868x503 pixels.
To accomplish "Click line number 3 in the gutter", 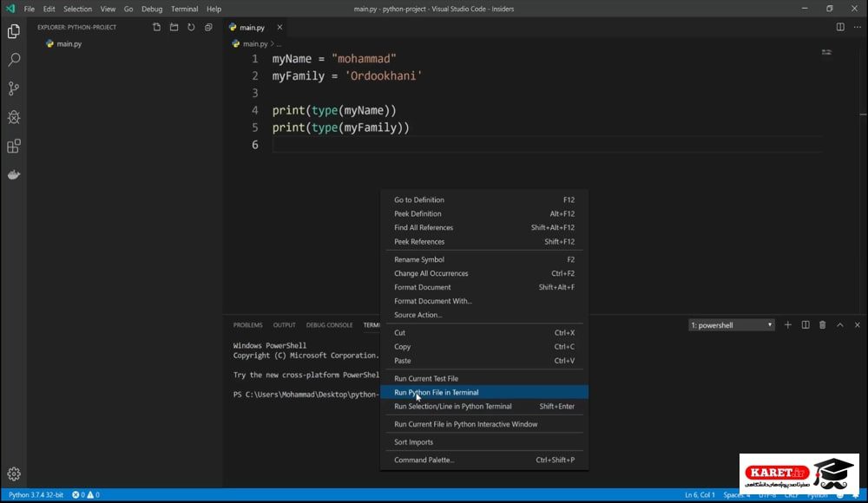I will [254, 93].
